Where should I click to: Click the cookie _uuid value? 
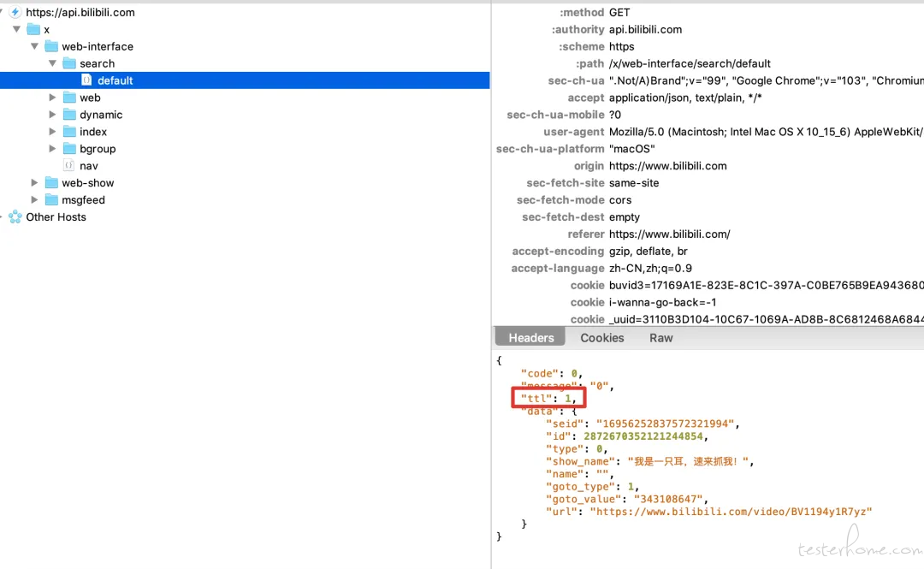click(766, 320)
